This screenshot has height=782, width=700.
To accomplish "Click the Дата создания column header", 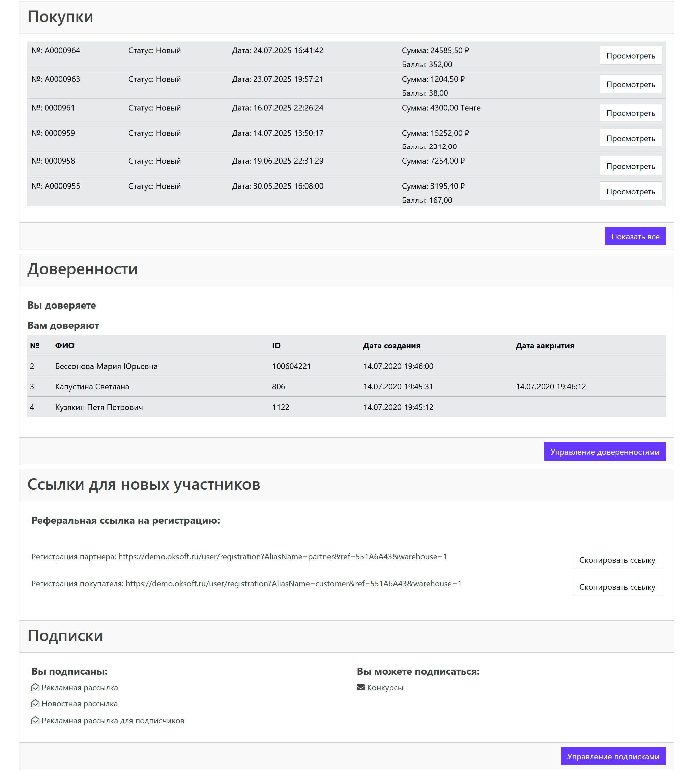I will (x=391, y=345).
